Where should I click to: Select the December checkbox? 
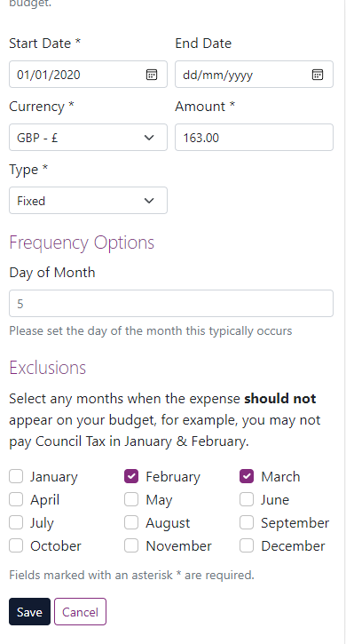click(247, 545)
